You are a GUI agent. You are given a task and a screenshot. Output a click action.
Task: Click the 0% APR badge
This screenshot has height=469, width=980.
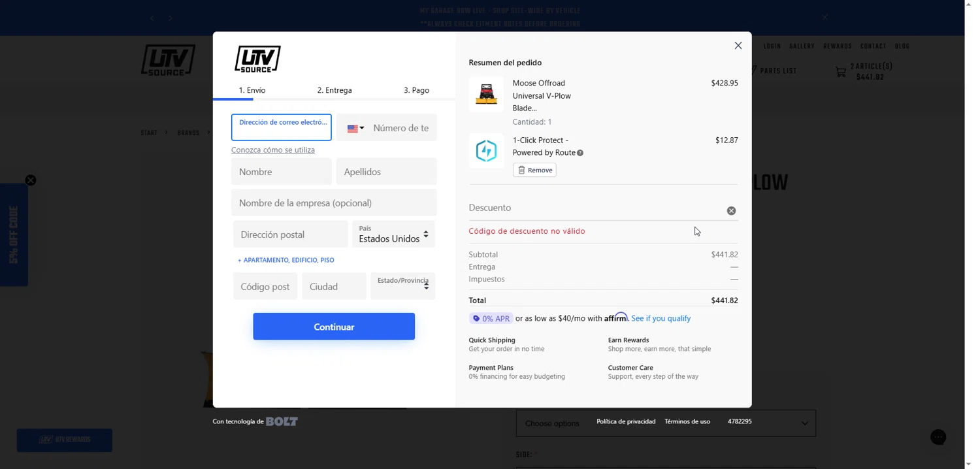pos(491,319)
